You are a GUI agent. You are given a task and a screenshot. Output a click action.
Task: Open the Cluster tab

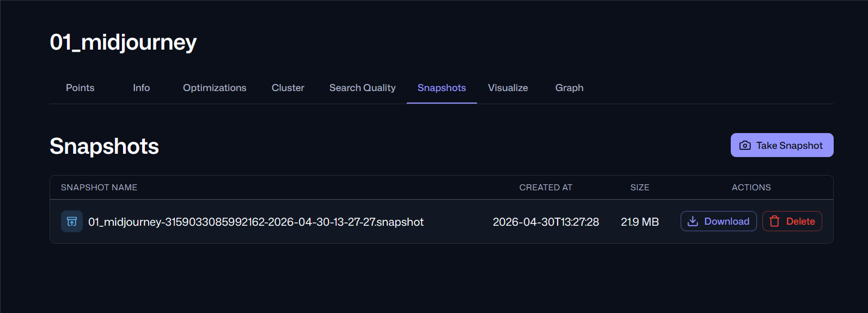(x=288, y=88)
